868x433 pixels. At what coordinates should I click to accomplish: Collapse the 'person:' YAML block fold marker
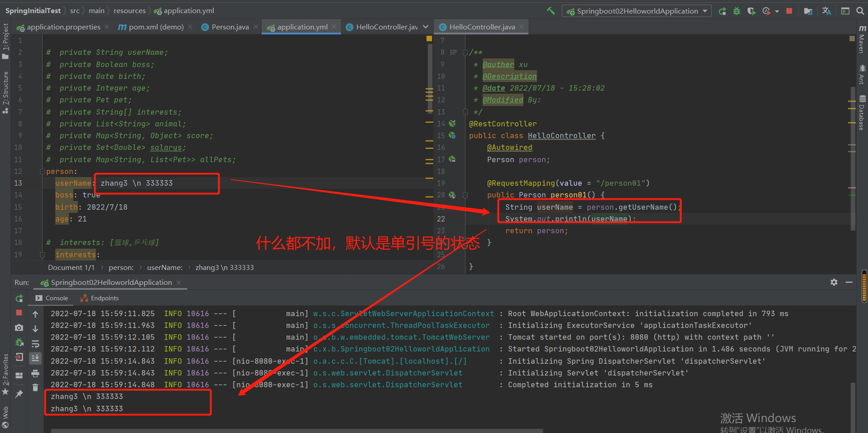pos(42,172)
